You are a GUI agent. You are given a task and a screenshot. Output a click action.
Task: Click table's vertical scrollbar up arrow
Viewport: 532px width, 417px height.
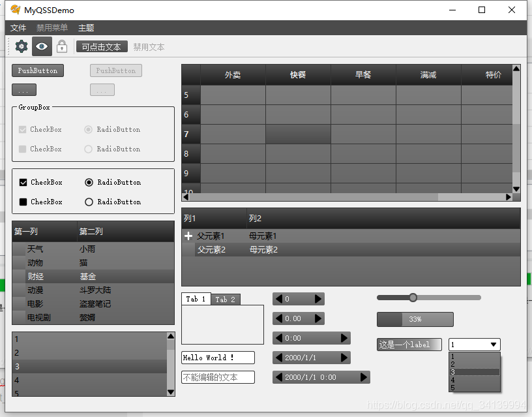pyautogui.click(x=516, y=69)
